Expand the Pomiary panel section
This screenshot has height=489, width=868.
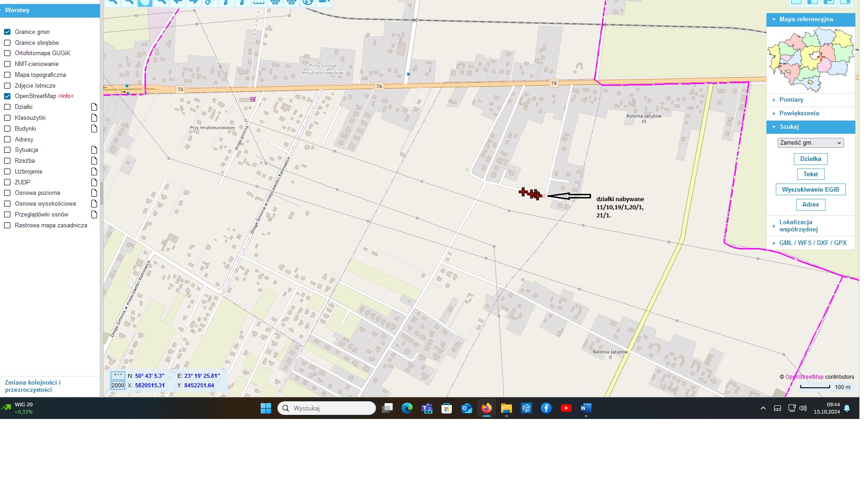791,100
